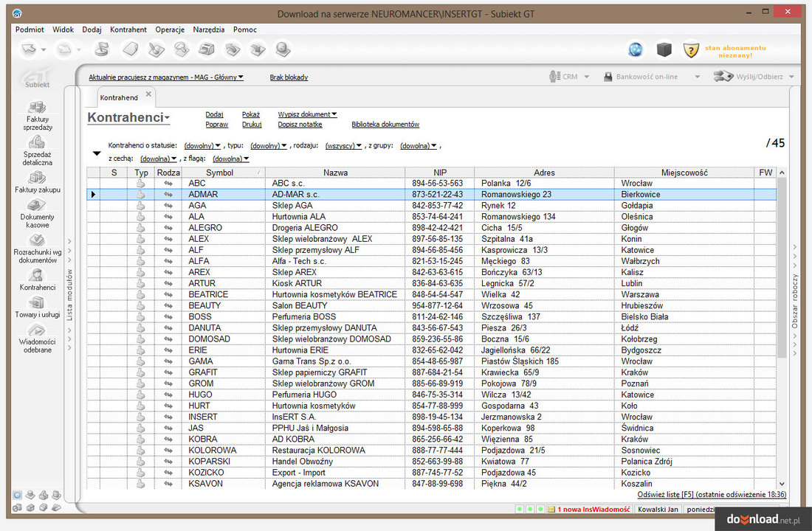Click the Dodaj link
Screen dimensions: 812x531
214,114
